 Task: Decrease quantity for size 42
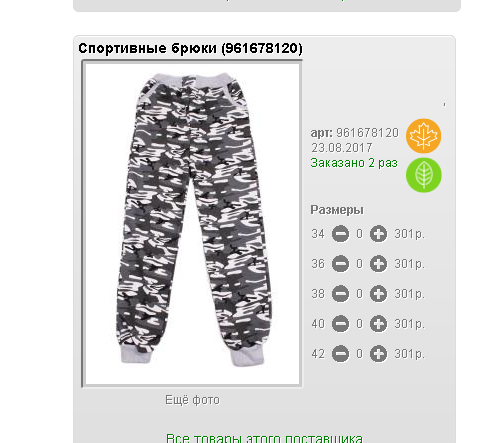click(x=340, y=354)
